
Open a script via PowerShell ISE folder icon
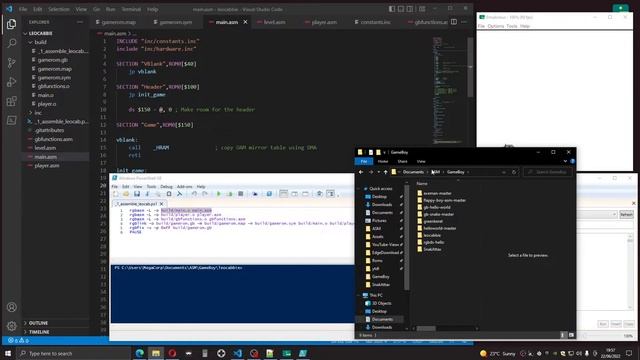pyautogui.click(x=126, y=194)
